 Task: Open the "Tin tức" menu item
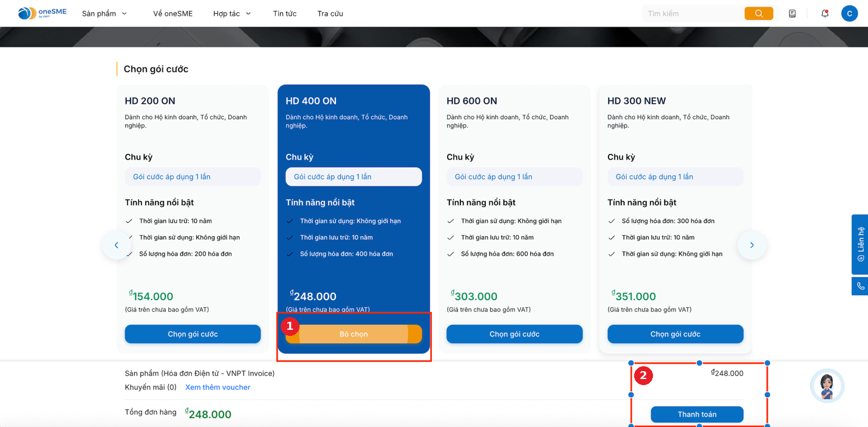pos(285,13)
